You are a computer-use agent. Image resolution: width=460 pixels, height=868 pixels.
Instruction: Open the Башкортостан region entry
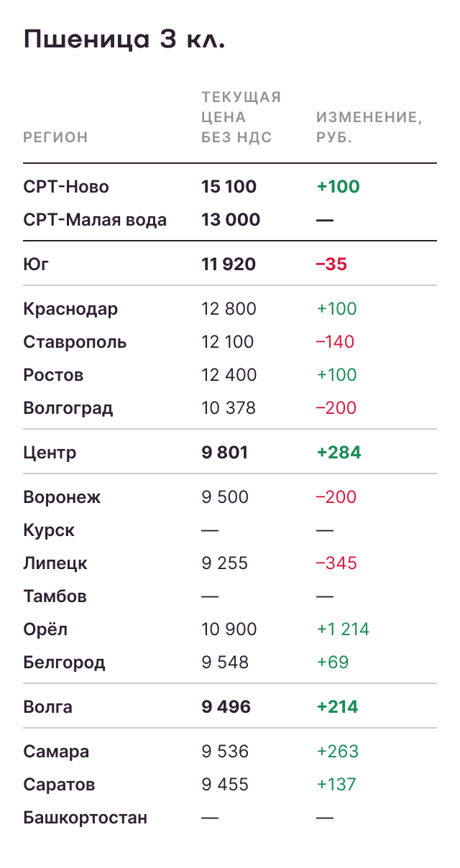point(85,818)
